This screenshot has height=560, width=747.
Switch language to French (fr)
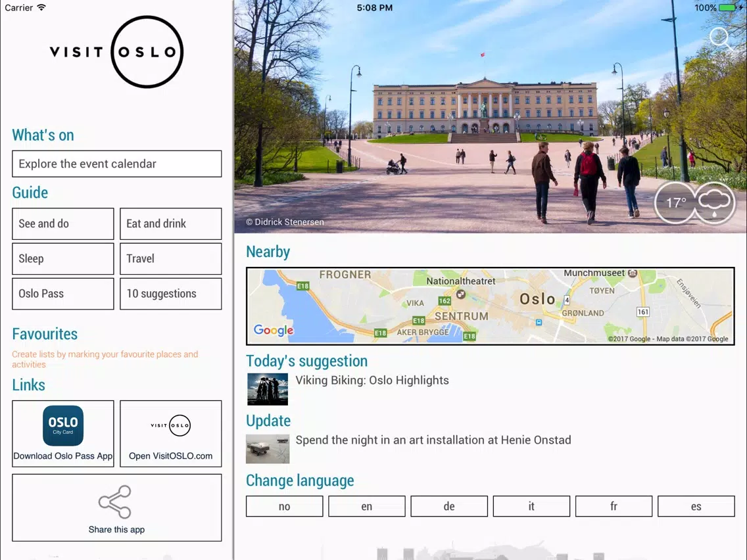[614, 506]
